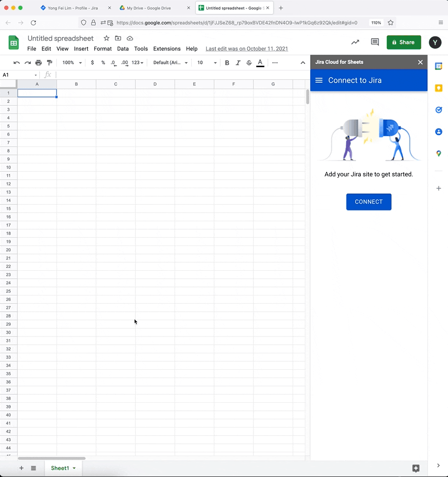Click the Untitled spreadsheet title
This screenshot has height=477, width=448.
pyautogui.click(x=61, y=38)
